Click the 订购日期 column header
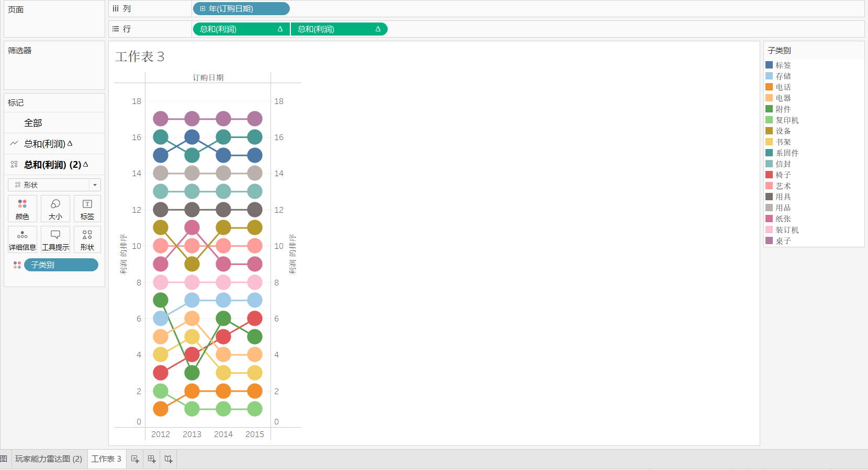868x470 pixels. [x=208, y=77]
